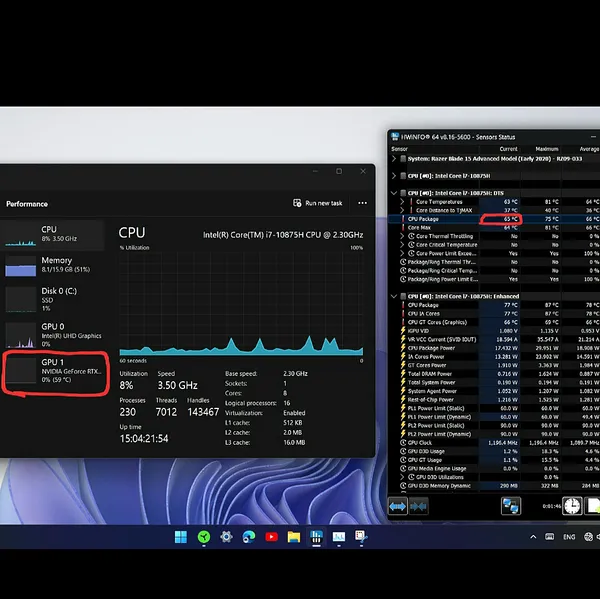The image size is (600, 599).
Task: Click the thermometer icon of Core Max row
Action: click(403, 227)
